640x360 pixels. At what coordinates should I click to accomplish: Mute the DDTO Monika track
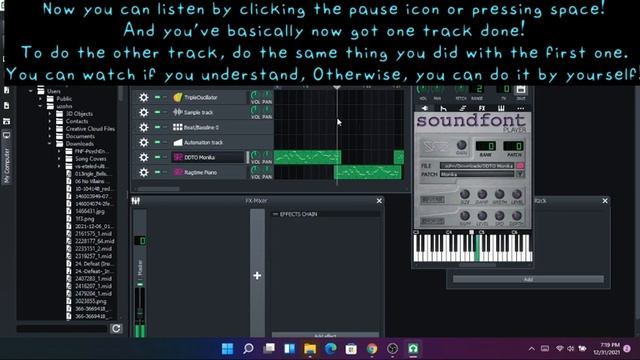tap(157, 157)
